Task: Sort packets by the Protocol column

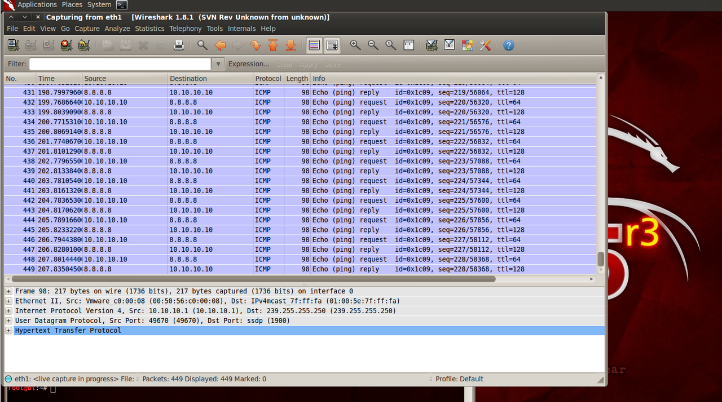Action: (x=268, y=79)
